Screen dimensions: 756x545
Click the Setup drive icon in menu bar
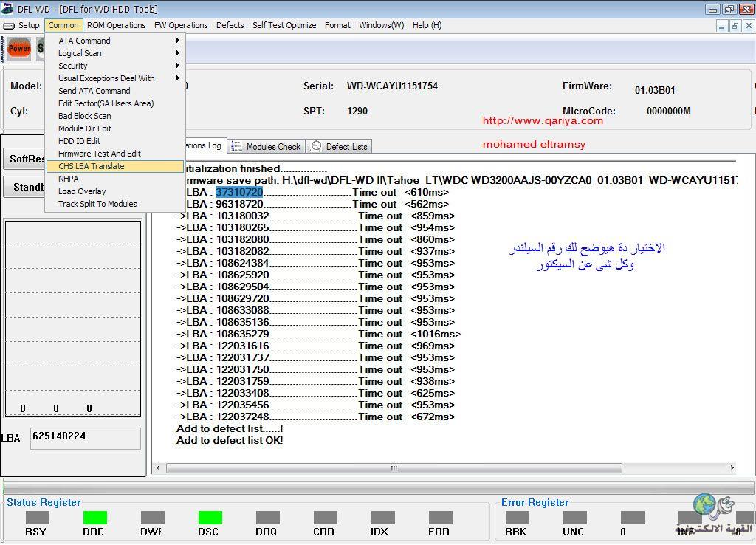[9, 26]
